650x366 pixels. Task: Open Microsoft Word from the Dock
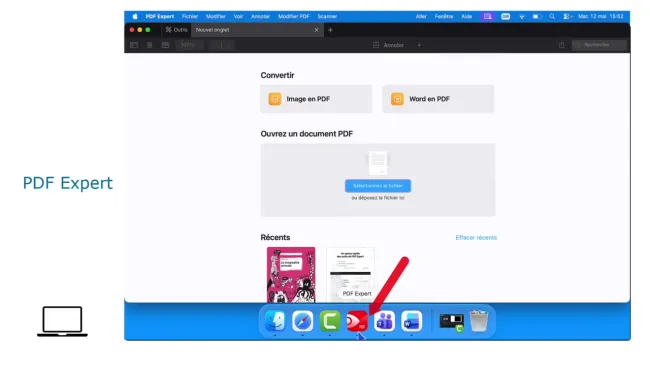(412, 321)
